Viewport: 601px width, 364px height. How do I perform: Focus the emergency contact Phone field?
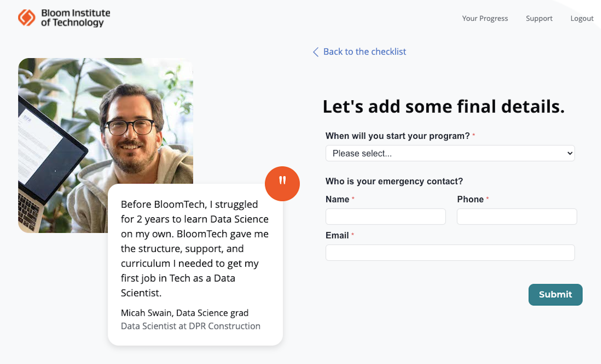pos(517,217)
